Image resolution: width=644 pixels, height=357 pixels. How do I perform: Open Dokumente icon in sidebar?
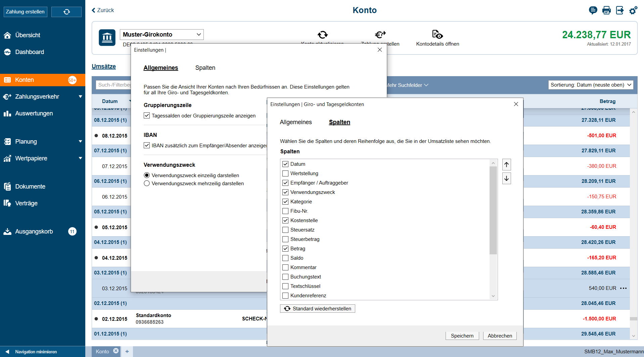click(x=7, y=187)
